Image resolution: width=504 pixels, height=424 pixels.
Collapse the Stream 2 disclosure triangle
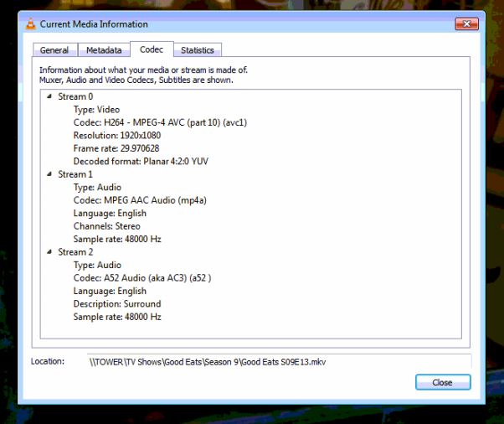click(49, 252)
